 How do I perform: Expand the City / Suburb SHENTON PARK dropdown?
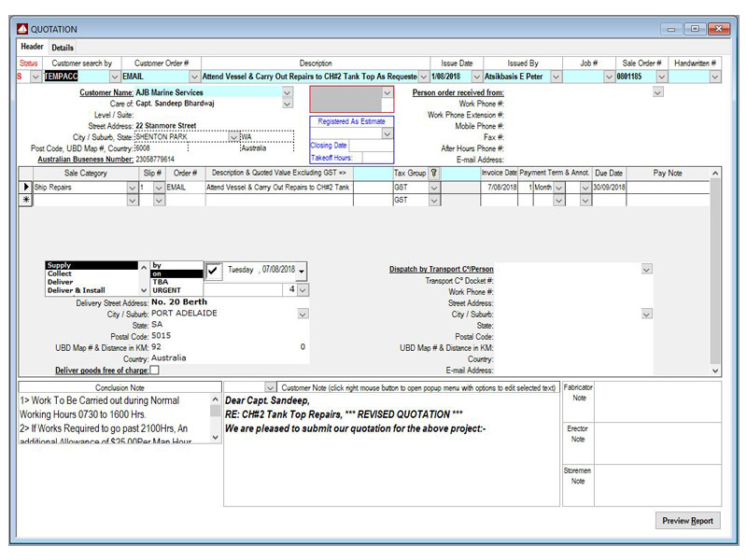coord(233,137)
